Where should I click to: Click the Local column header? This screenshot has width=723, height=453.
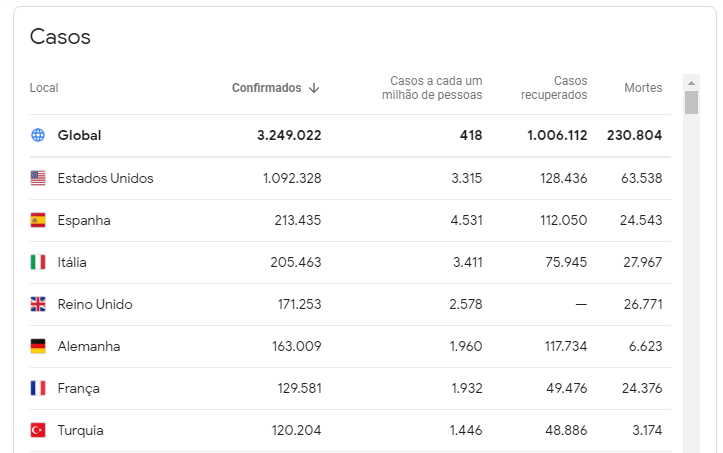[x=44, y=88]
